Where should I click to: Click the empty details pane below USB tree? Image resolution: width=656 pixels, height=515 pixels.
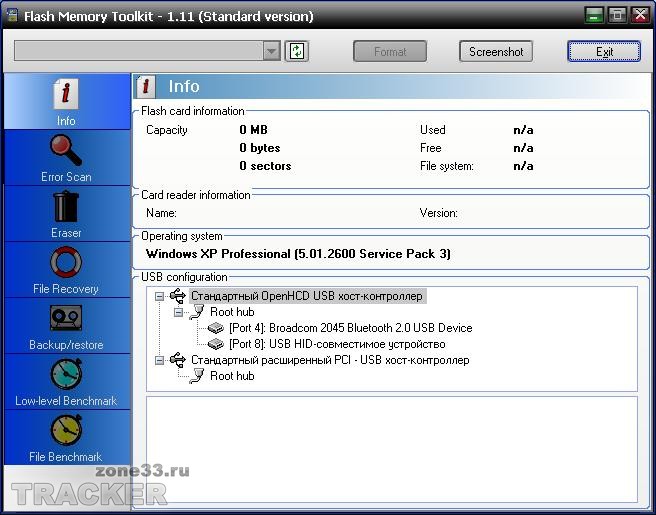[392, 450]
